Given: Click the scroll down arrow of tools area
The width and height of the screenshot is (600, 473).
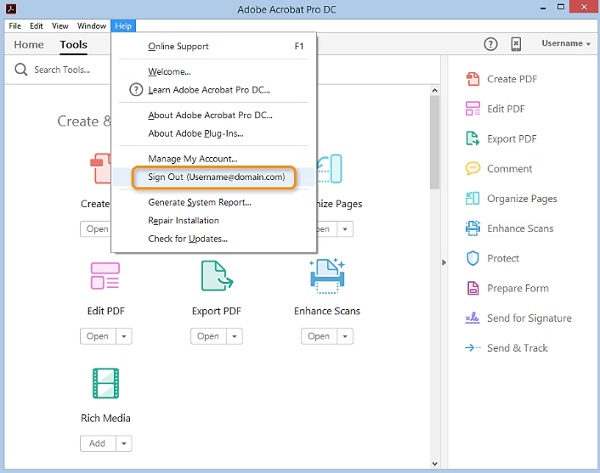Looking at the screenshot, I should [435, 463].
